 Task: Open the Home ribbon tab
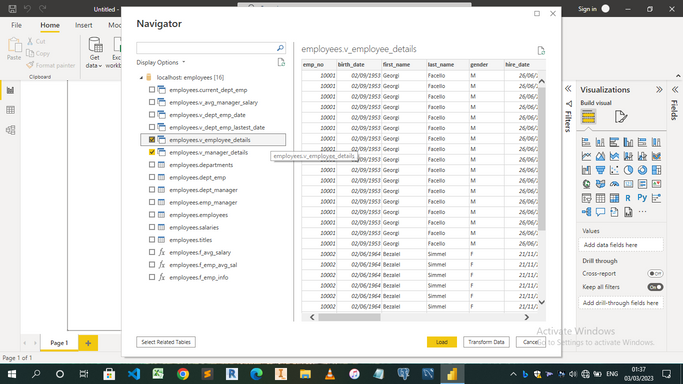click(x=50, y=25)
